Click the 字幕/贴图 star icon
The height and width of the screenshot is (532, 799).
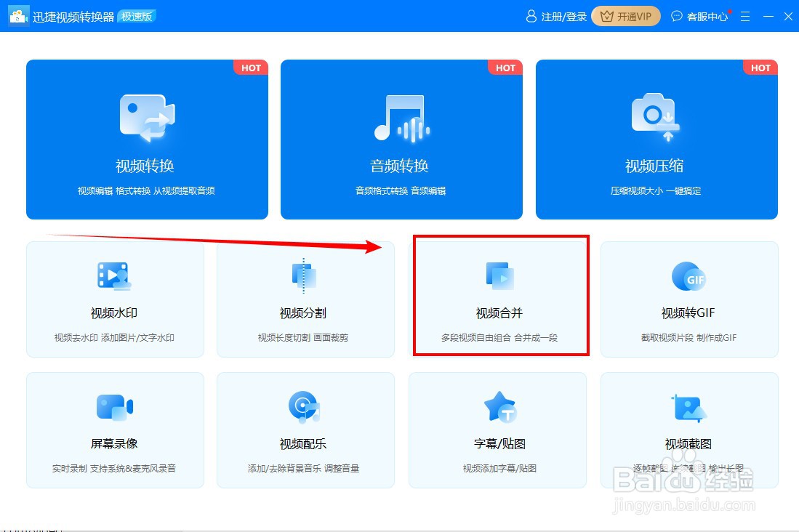click(500, 407)
